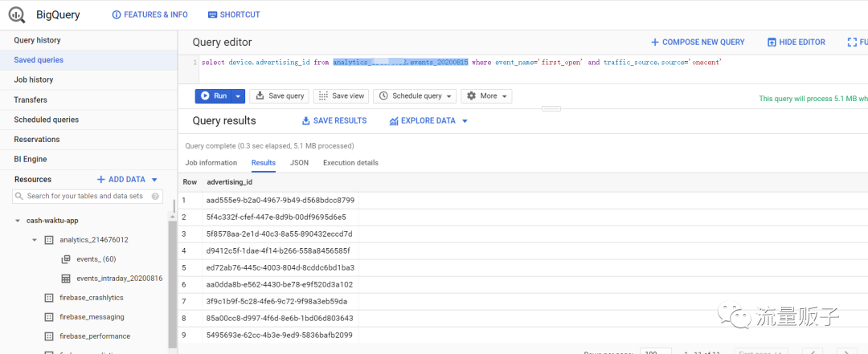Open FEATURES & INFO link
868x354 pixels.
150,15
